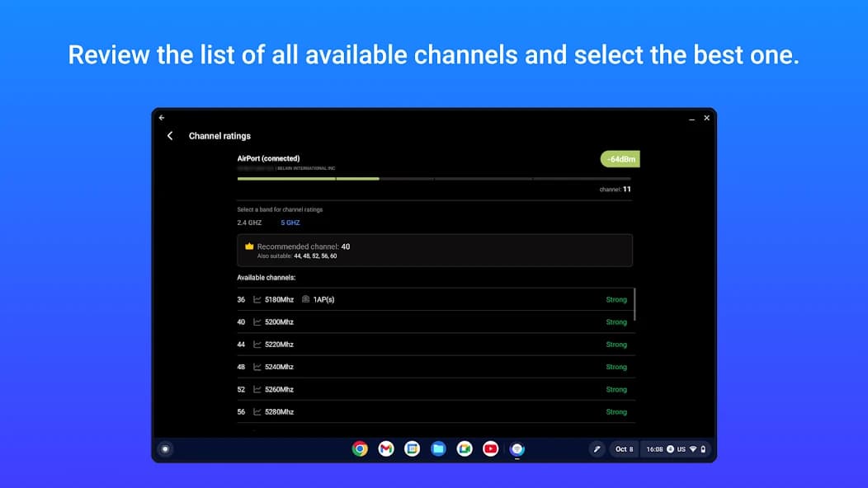Click the crown icon beside Recommended channel
This screenshot has height=488, width=868.
[249, 246]
